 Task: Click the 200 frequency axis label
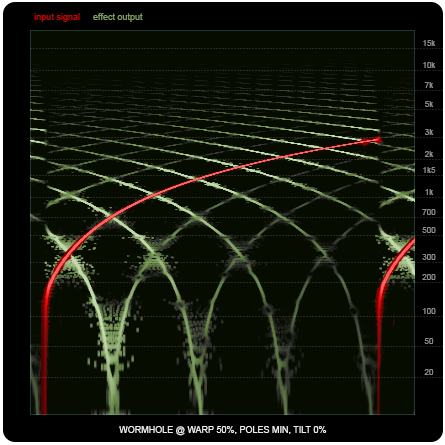pos(429,277)
